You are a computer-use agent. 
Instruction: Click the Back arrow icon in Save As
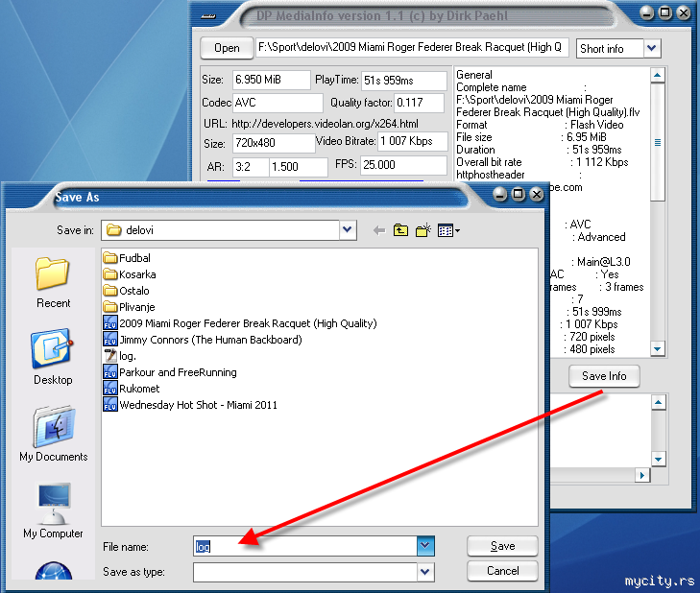pyautogui.click(x=379, y=230)
